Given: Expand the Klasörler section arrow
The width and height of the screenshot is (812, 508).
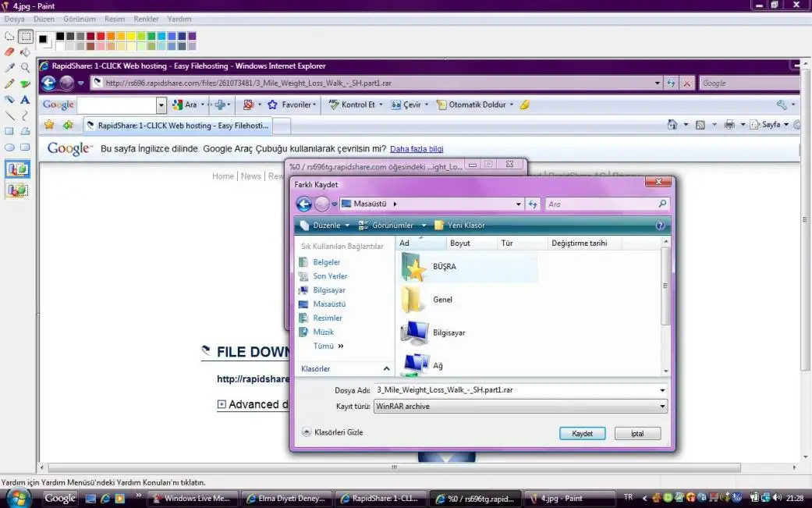Looking at the screenshot, I should click(x=386, y=368).
